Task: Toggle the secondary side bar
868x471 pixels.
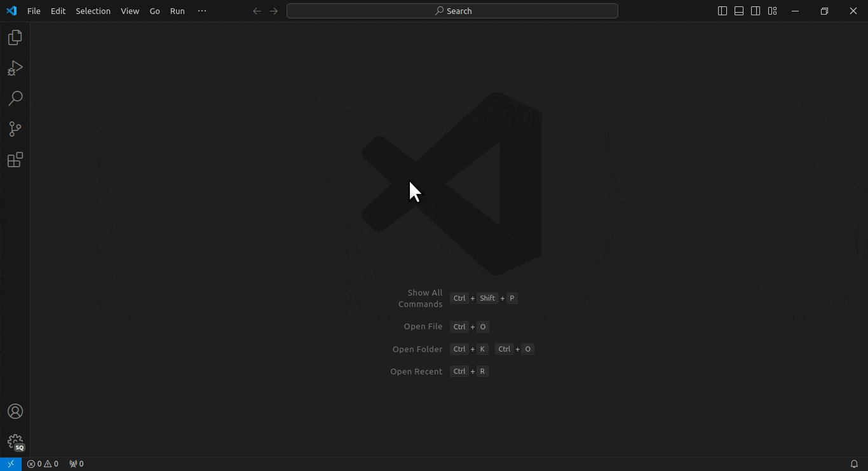Action: pos(756,11)
